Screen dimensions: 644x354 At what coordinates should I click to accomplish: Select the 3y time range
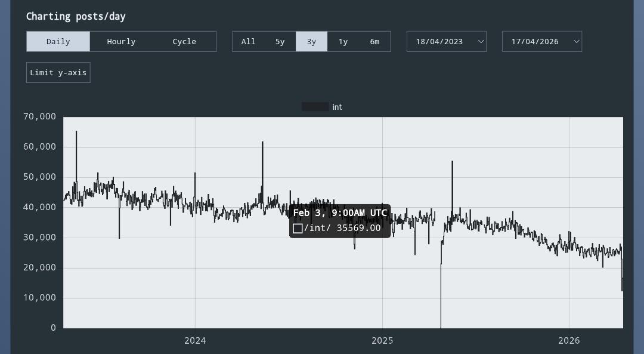coord(311,42)
